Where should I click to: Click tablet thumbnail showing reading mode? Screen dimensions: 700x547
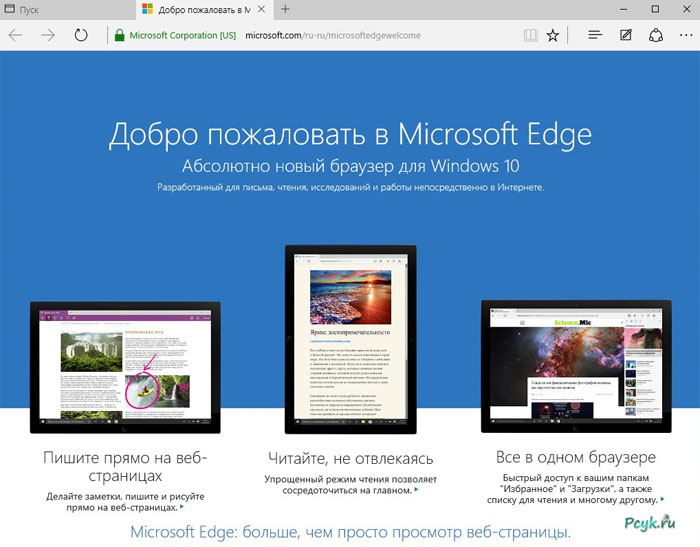pyautogui.click(x=350, y=339)
